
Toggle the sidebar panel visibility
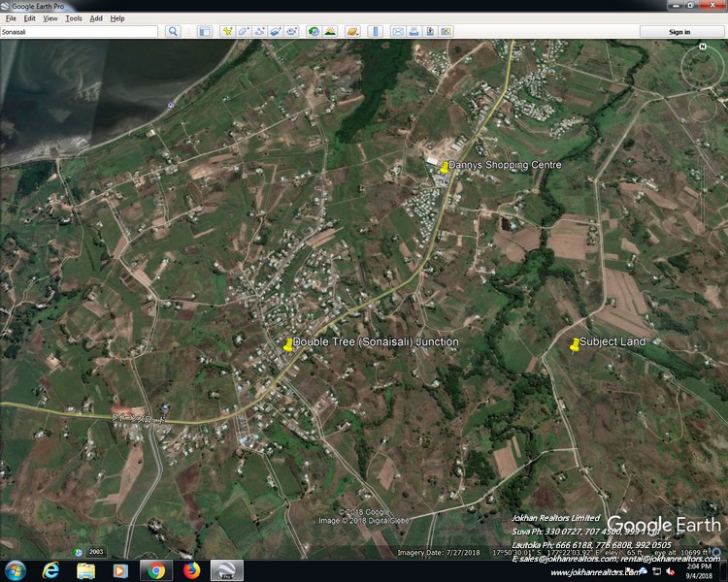point(204,32)
